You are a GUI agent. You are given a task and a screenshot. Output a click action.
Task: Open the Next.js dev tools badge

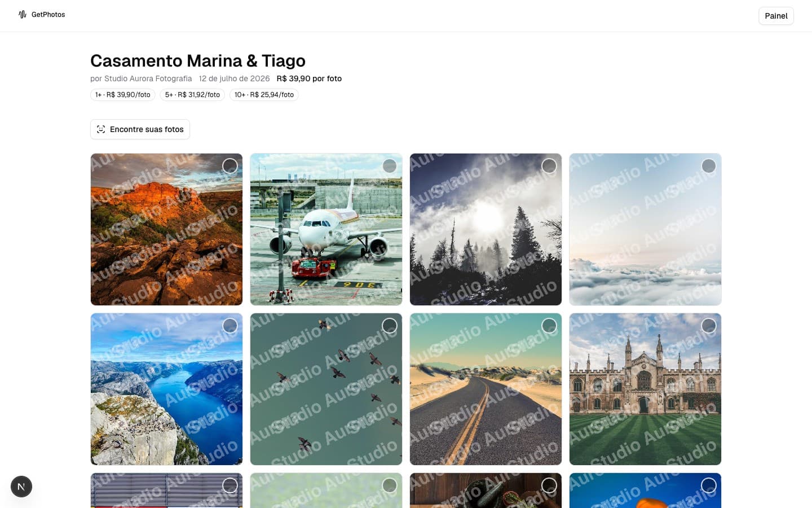click(21, 487)
